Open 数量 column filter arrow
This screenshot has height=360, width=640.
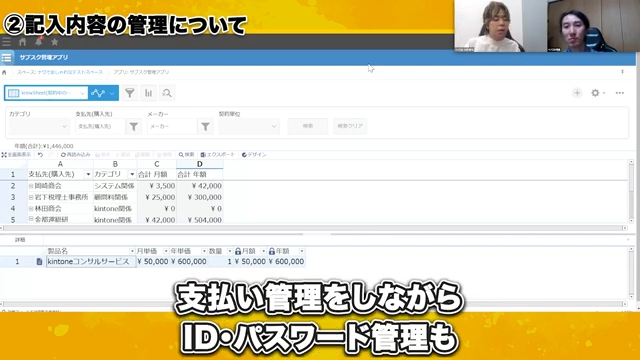pos(229,251)
